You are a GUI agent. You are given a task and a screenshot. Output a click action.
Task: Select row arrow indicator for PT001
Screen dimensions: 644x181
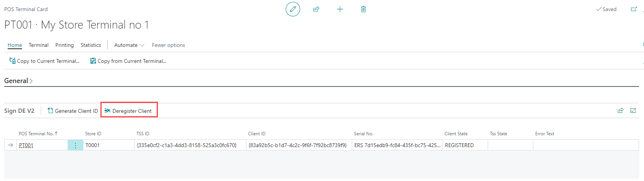pos(10,145)
